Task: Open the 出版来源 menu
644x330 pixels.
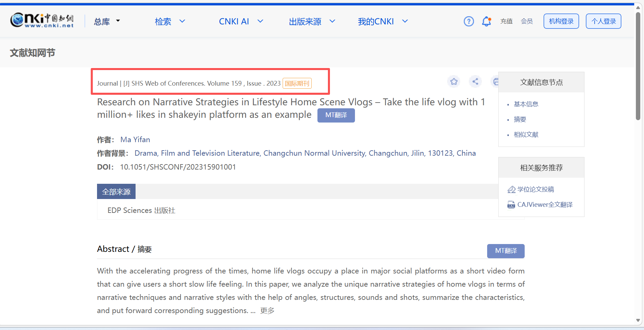Action: [312, 22]
